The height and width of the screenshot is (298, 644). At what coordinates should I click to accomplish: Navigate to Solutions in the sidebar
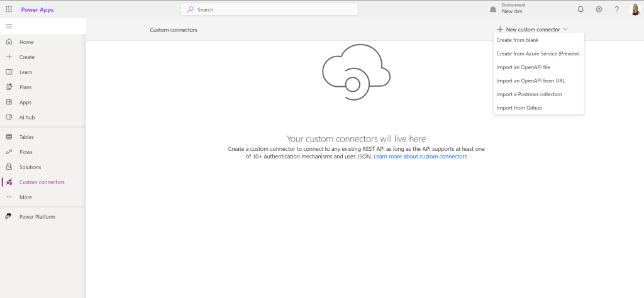tap(30, 167)
